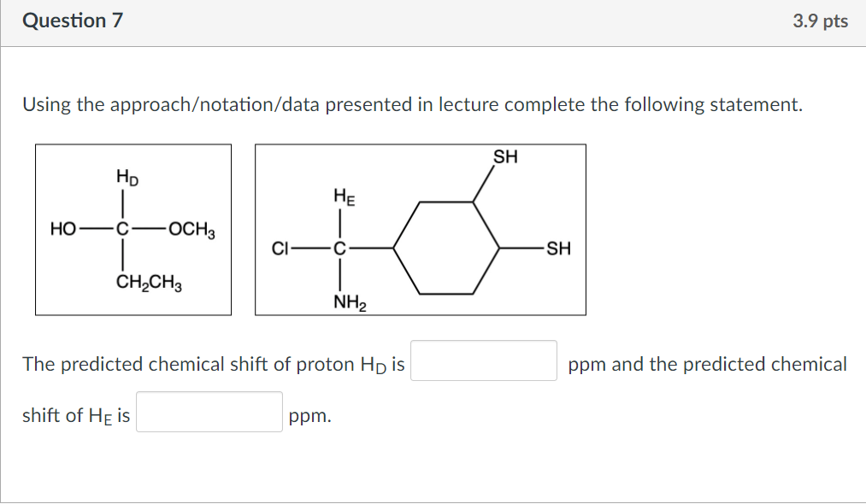Click the NH2 group label
Viewport: 866px width, 504px height.
click(348, 301)
